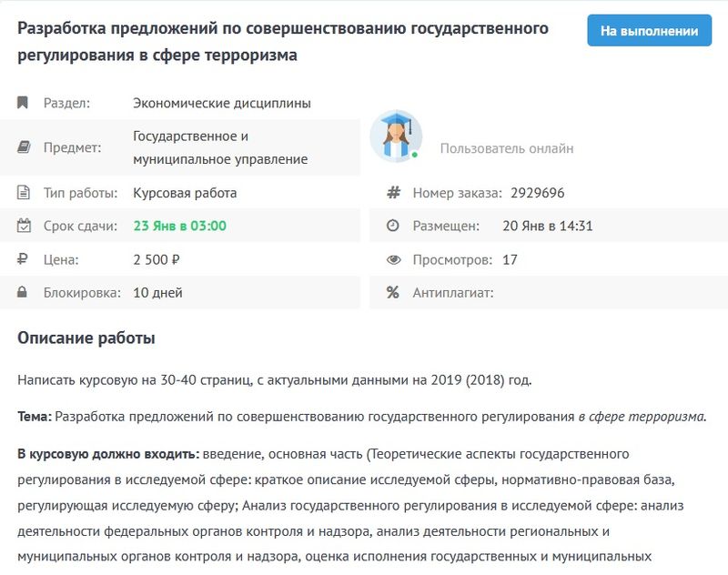The image size is (728, 575).
Task: Click the calendar icon beside Срок сдачи
Action: (x=24, y=226)
